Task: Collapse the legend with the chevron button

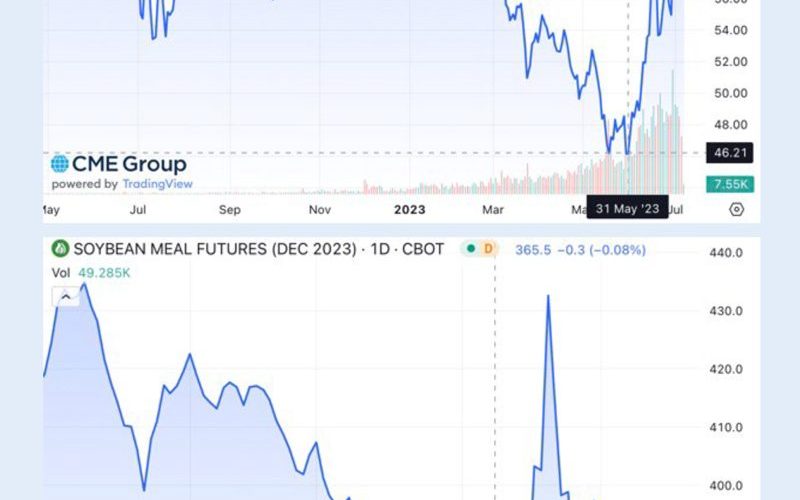Action: [x=66, y=296]
